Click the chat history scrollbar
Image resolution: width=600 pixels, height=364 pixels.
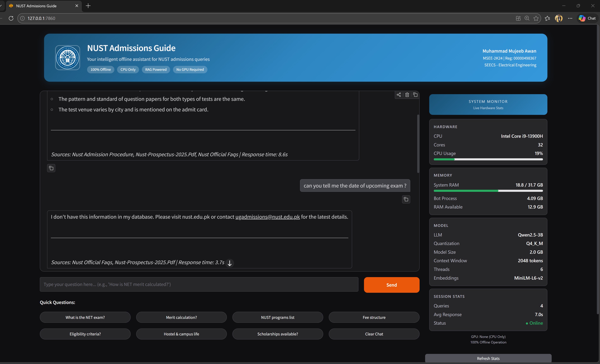[418, 144]
